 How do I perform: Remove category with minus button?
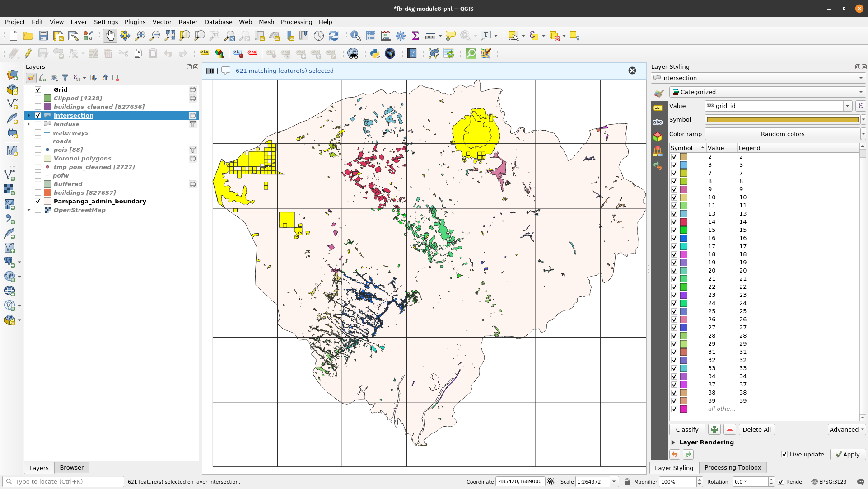730,429
